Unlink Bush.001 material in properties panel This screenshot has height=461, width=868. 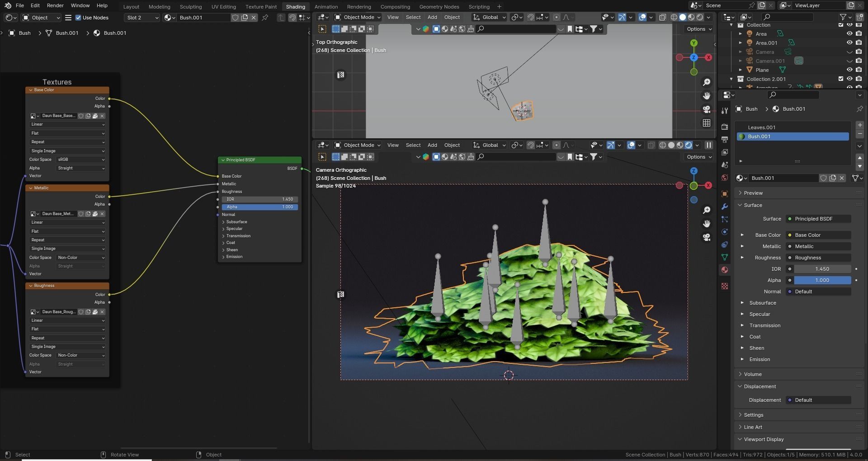[x=842, y=178]
